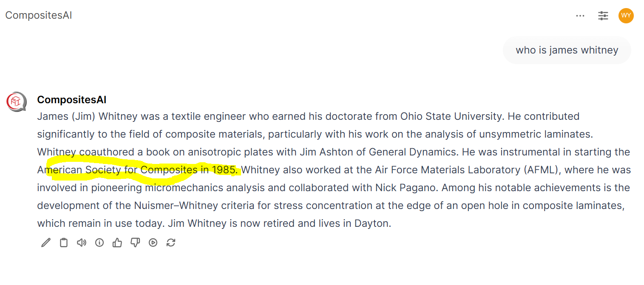Open the WY user profile menu
This screenshot has height=285, width=644.
click(x=626, y=16)
